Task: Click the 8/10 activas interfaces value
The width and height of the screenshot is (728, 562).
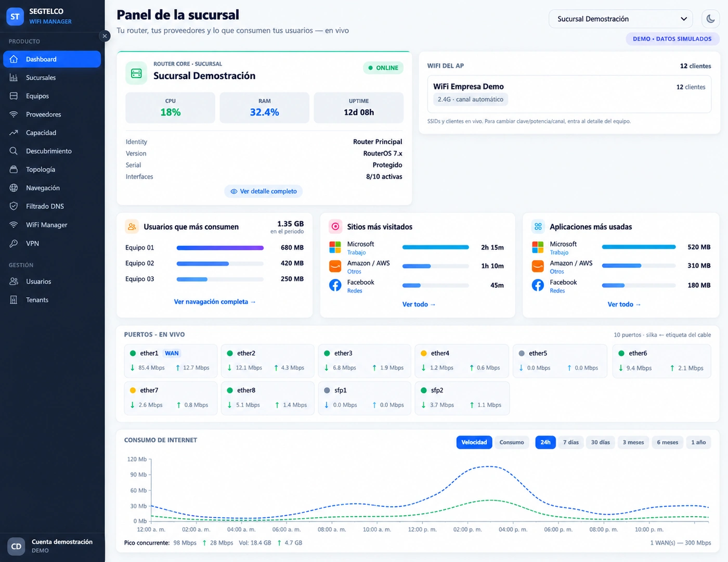Action: [x=384, y=177]
